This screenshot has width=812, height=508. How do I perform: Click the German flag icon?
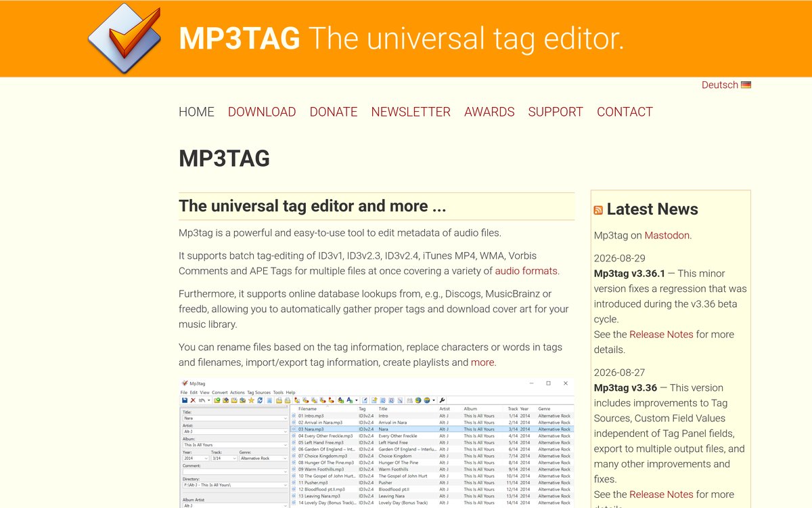(x=746, y=85)
